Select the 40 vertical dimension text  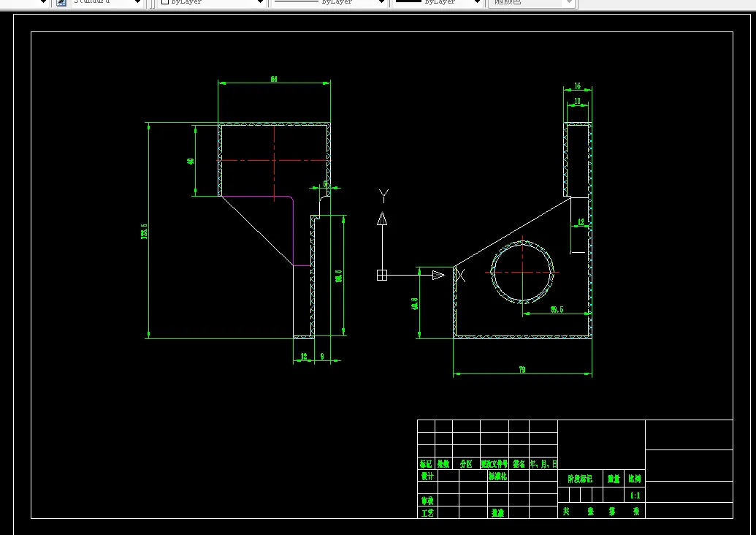pos(191,161)
